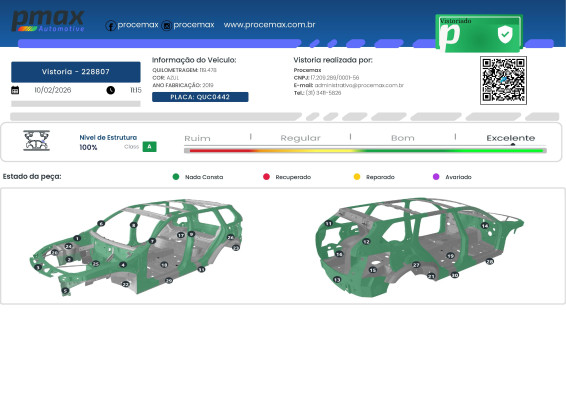566x400 pixels.
Task: Click the Ruim rating label
Action: click(x=197, y=138)
